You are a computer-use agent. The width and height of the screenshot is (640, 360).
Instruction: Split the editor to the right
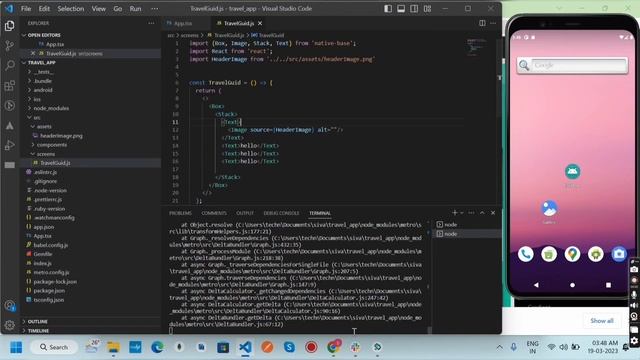point(482,23)
